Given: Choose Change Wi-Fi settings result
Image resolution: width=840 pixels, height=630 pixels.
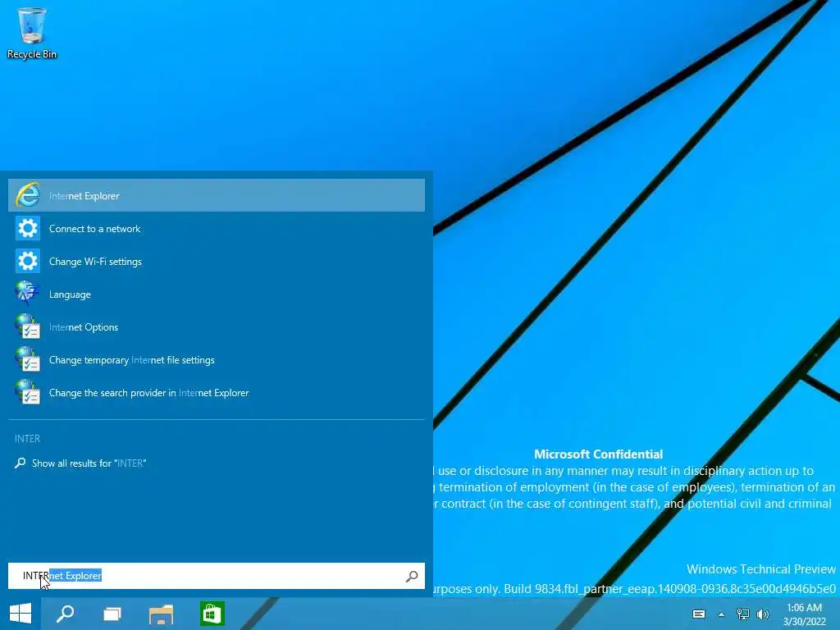Looking at the screenshot, I should pyautogui.click(x=217, y=261).
